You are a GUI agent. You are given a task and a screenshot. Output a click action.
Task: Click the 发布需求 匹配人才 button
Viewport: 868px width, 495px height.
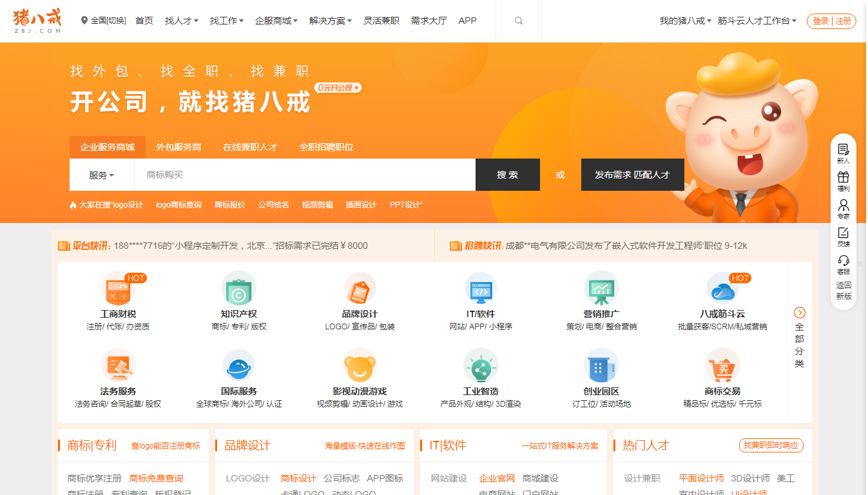pos(632,175)
